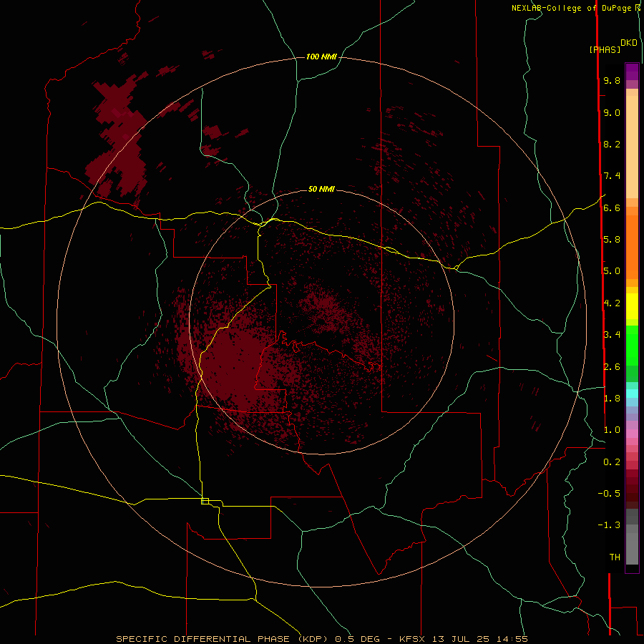Viewport: 644px width, 644px height.
Task: Click the '13 JUL 25 14:55' timestamp
Action: tap(479, 639)
